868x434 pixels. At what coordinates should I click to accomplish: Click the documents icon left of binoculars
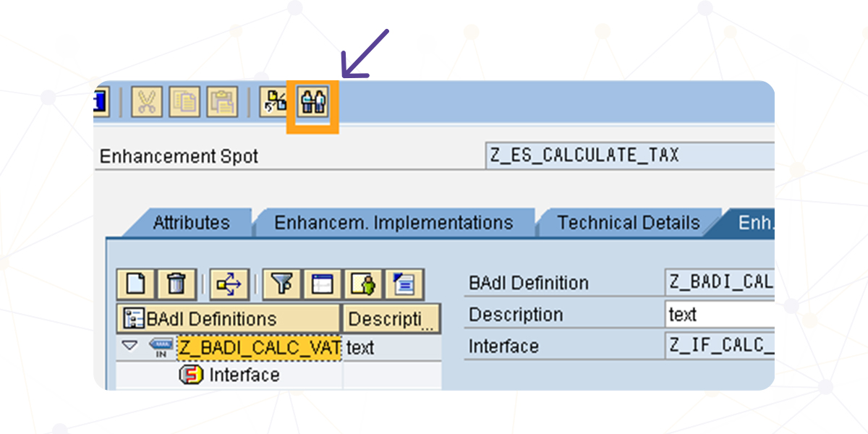[276, 103]
